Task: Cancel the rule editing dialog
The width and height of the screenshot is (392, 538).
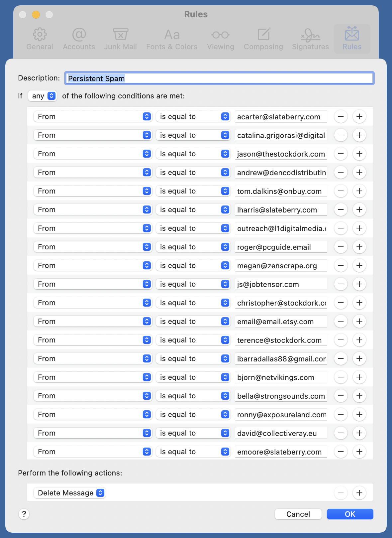Action: pyautogui.click(x=298, y=514)
